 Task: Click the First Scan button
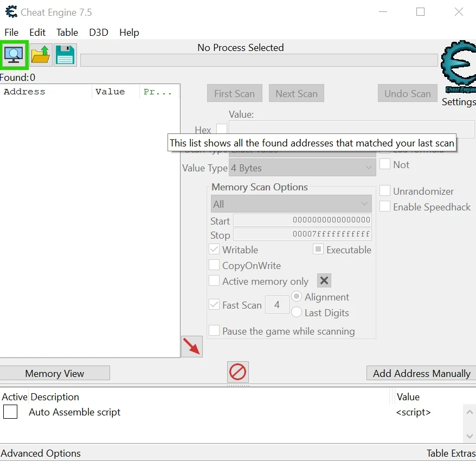pyautogui.click(x=235, y=93)
